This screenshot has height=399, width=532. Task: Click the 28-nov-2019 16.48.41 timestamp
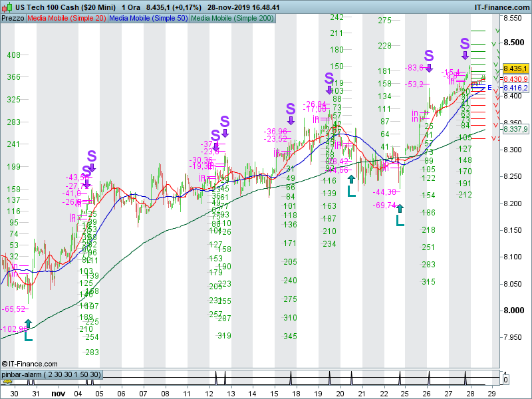point(243,7)
